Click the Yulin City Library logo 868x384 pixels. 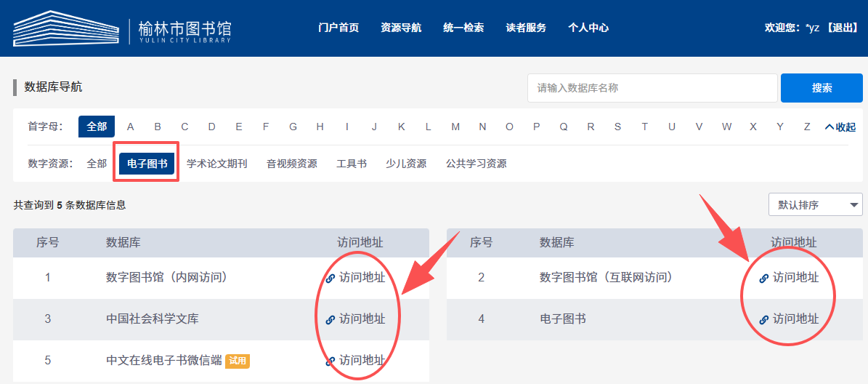(122, 29)
